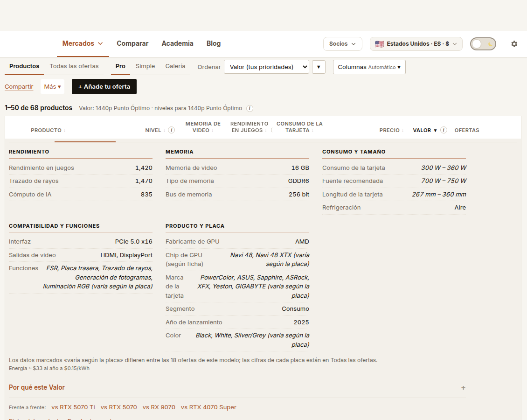Open the Estados Unidos region selector
527x420 pixels.
tap(416, 44)
